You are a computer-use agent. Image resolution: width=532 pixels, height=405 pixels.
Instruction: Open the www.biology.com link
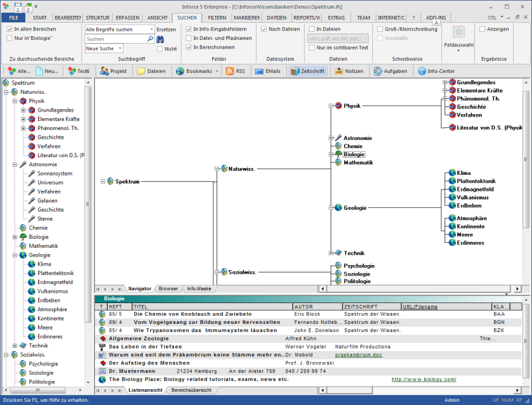423,379
